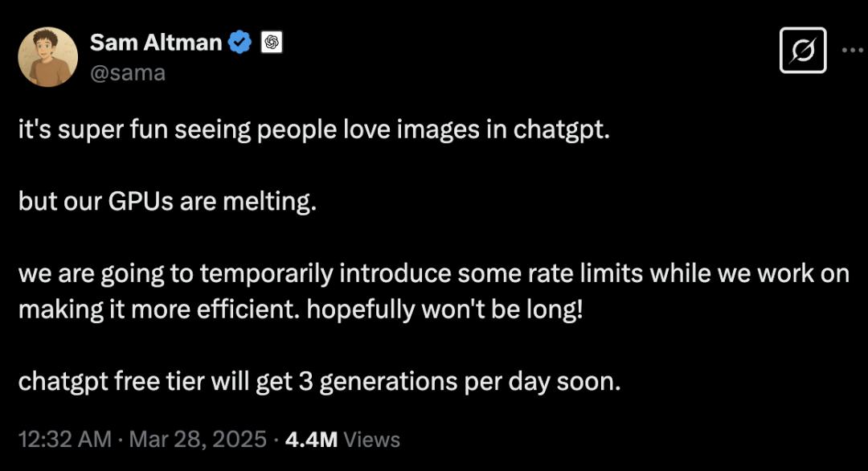868x471 pixels.
Task: View the 4.4M count figure
Action: (311, 440)
